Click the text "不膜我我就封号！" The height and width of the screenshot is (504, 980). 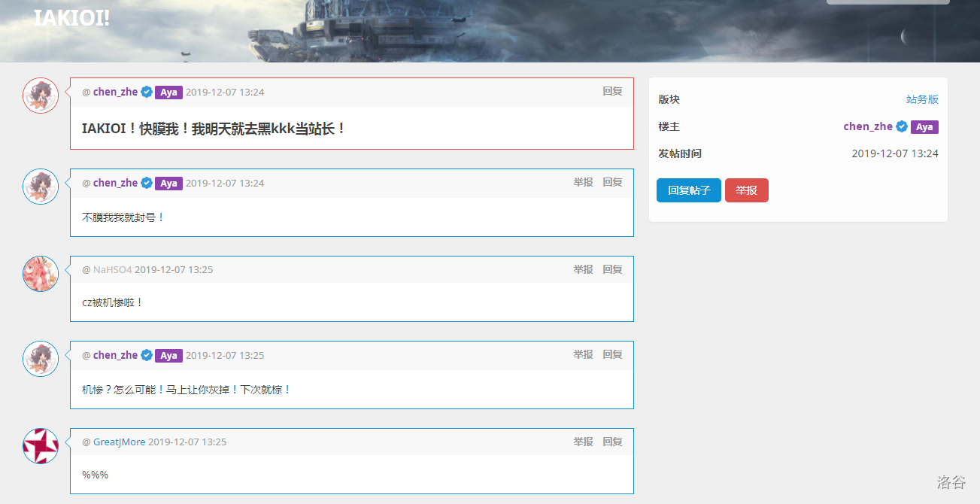(x=123, y=217)
